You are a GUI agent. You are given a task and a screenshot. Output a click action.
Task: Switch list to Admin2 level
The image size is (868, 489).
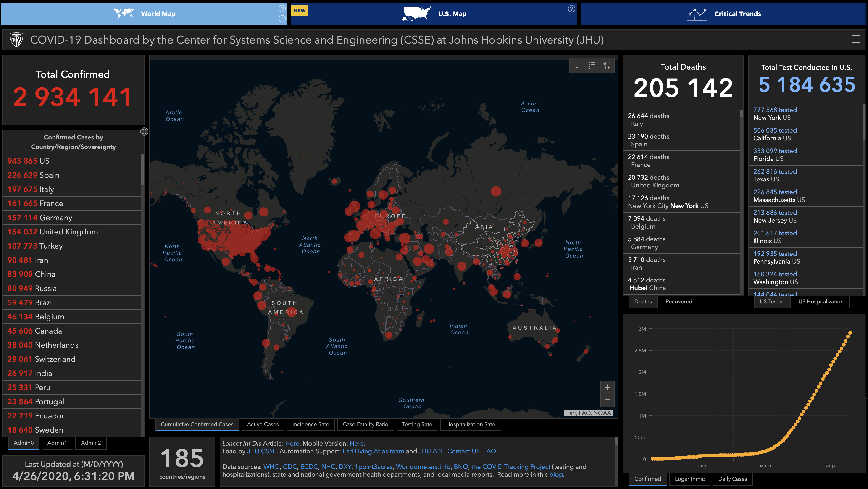coord(91,443)
